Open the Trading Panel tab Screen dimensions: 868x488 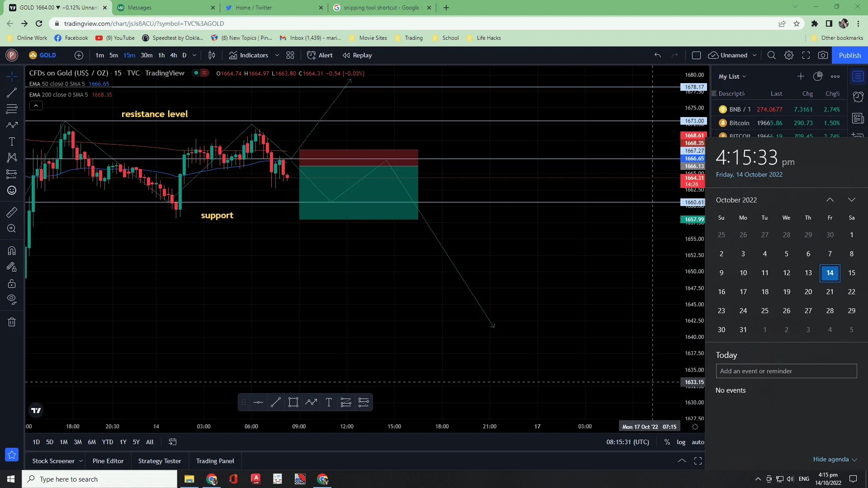215,461
